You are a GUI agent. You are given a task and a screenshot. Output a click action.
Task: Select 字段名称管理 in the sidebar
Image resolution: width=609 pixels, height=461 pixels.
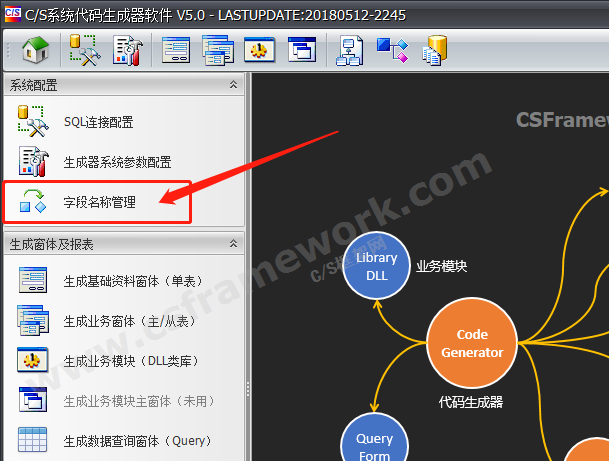[99, 202]
